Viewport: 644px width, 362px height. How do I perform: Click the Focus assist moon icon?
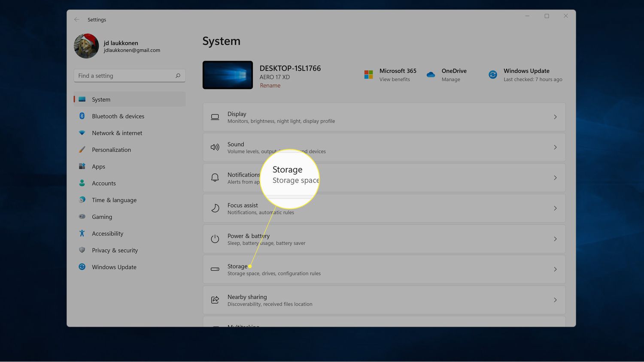pos(215,208)
